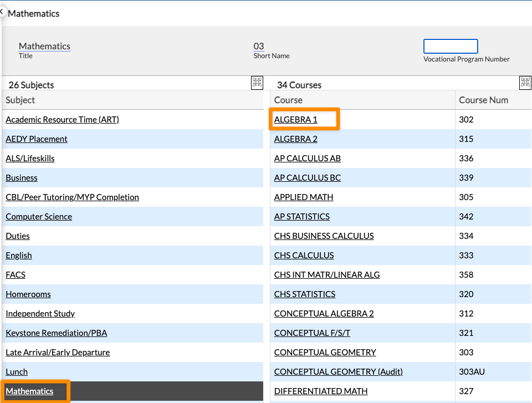Open the Keystone Remediation/PBA subject
This screenshot has height=403, width=532.
(56, 333)
